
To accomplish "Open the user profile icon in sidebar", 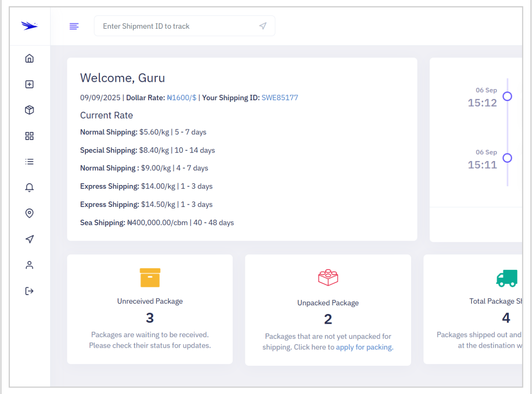I will [x=29, y=265].
